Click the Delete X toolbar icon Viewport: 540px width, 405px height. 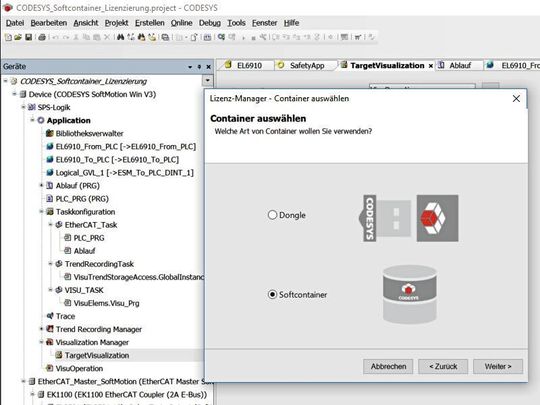[x=107, y=37]
